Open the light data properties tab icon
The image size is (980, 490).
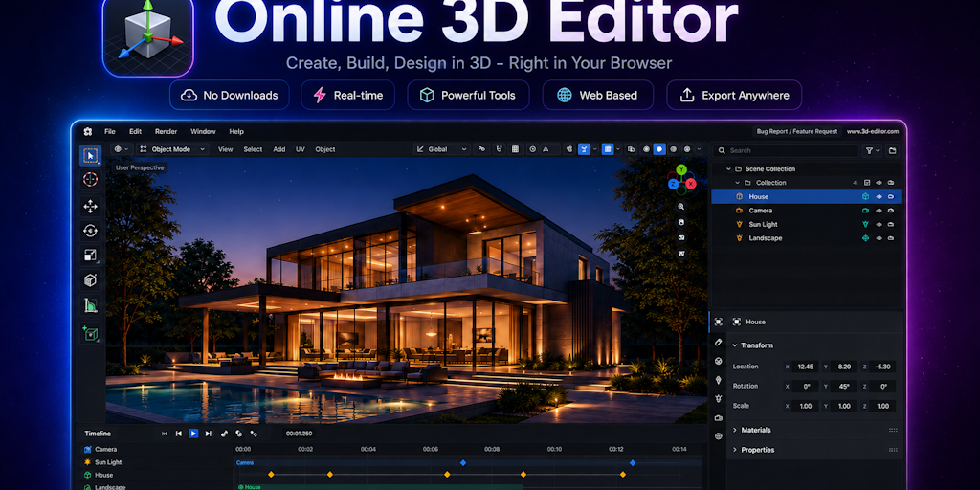pyautogui.click(x=718, y=399)
